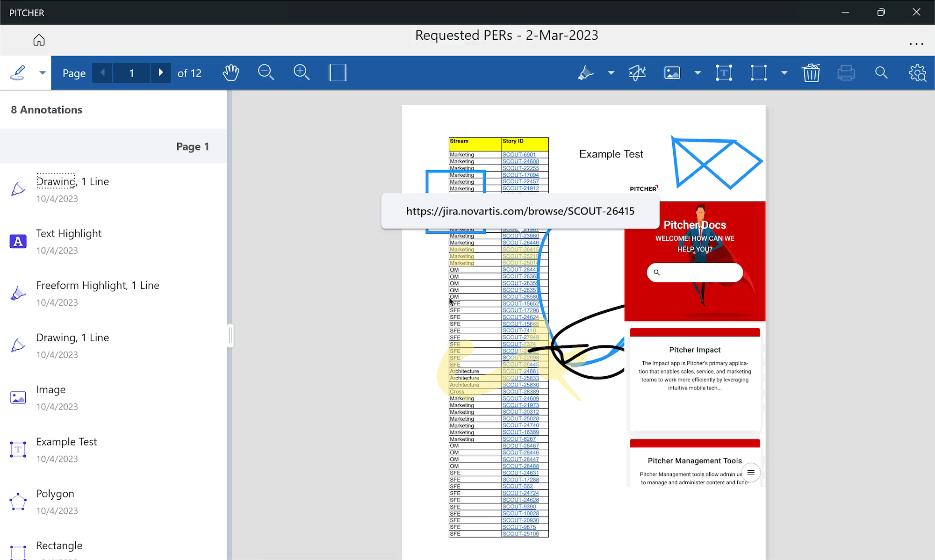Select the text box annotation tool
This screenshot has width=935, height=560.
[724, 73]
